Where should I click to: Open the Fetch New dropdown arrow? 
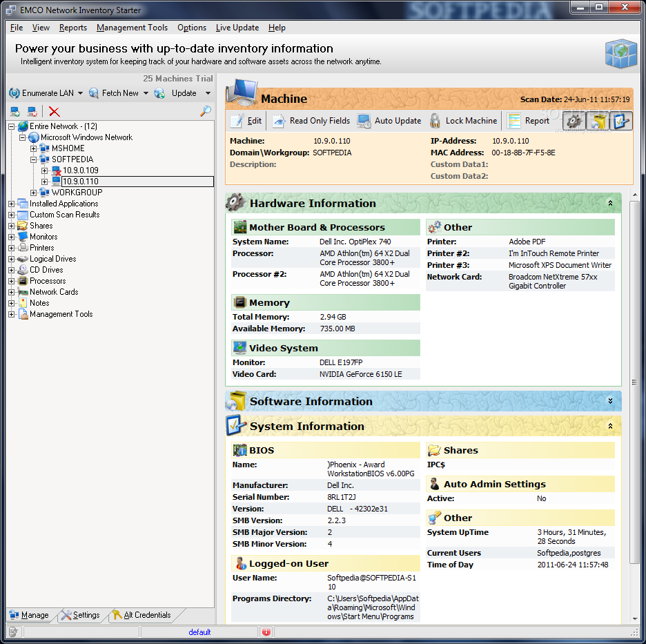tap(146, 93)
